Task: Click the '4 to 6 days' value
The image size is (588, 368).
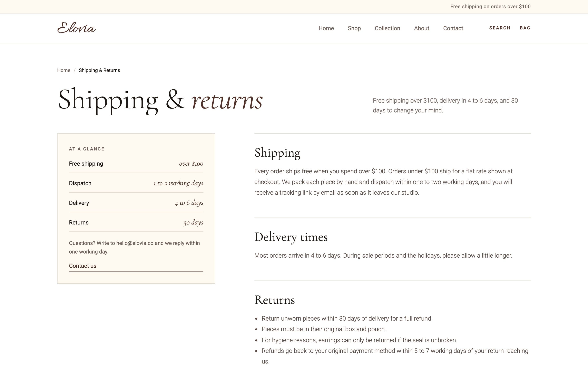Action: pyautogui.click(x=189, y=203)
